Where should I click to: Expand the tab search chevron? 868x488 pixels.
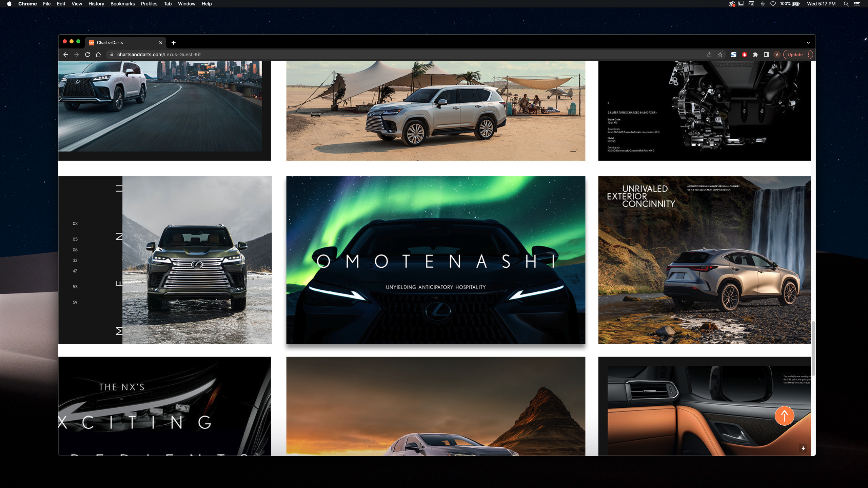808,43
